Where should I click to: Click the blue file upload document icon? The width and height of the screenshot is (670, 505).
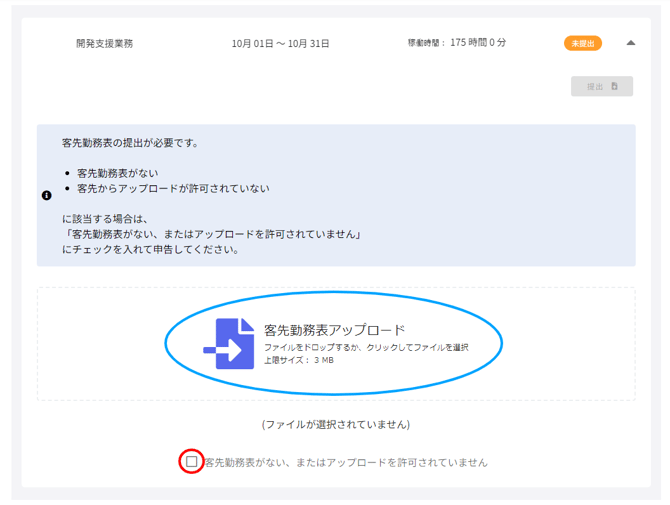pyautogui.click(x=229, y=344)
